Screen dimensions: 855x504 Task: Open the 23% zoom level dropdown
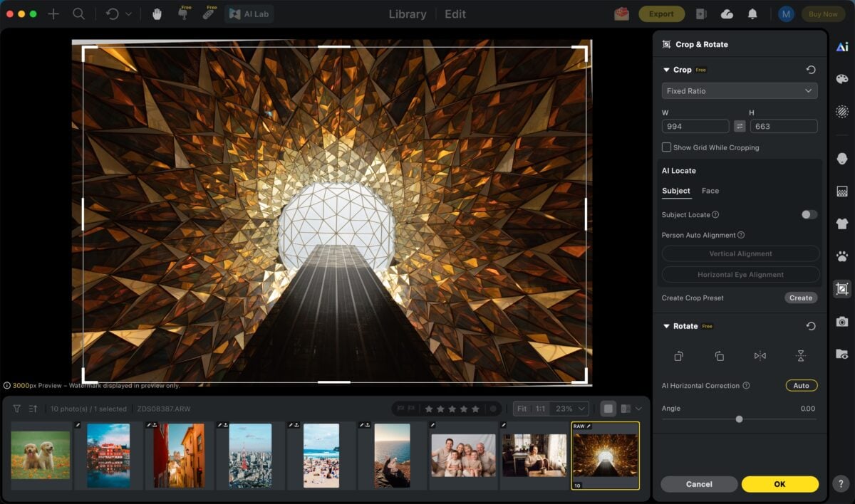573,409
